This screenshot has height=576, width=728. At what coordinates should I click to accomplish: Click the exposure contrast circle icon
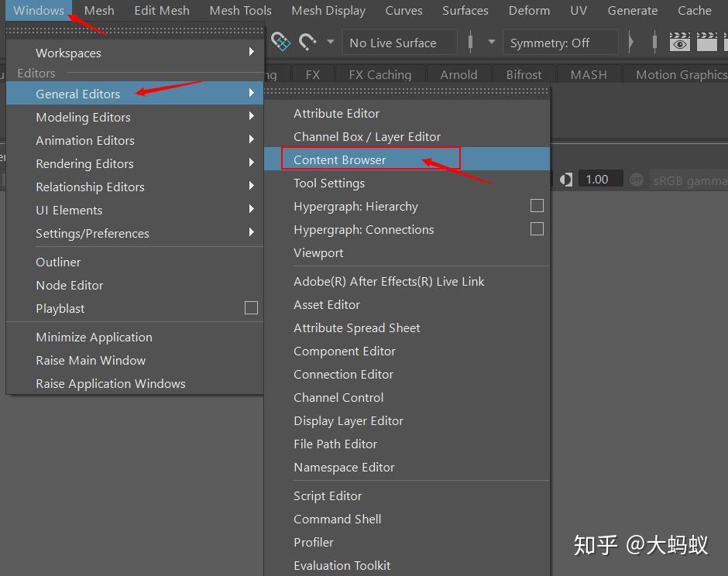point(565,180)
